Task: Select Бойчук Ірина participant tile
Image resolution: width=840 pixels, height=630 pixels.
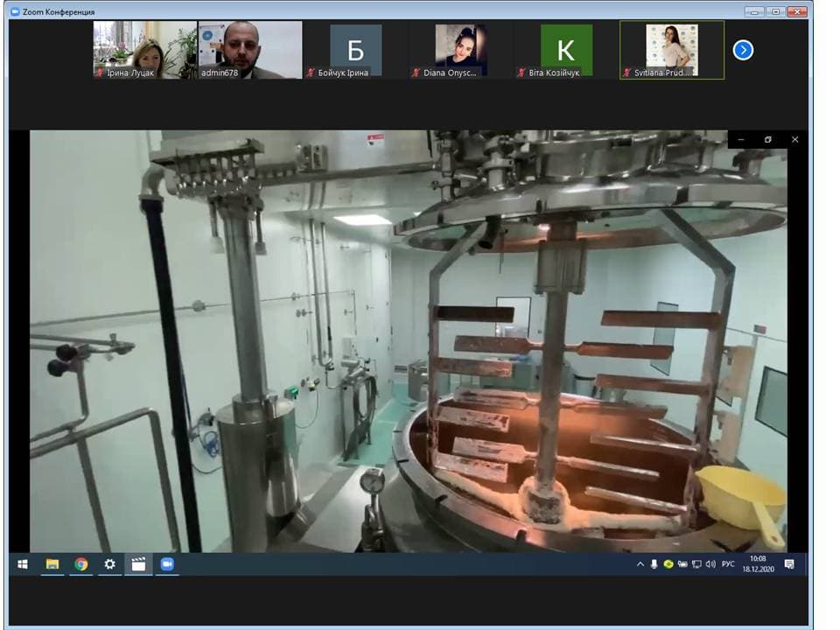Action: pos(355,50)
